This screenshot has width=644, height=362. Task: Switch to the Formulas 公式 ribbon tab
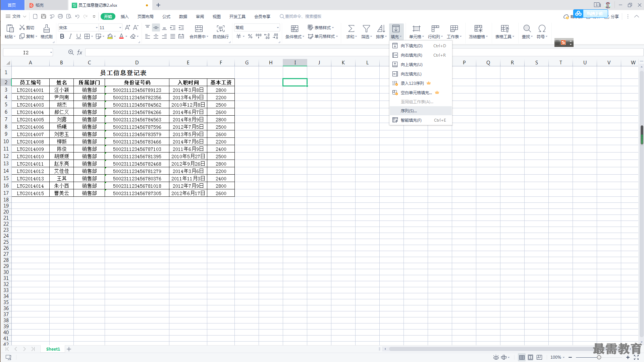166,16
